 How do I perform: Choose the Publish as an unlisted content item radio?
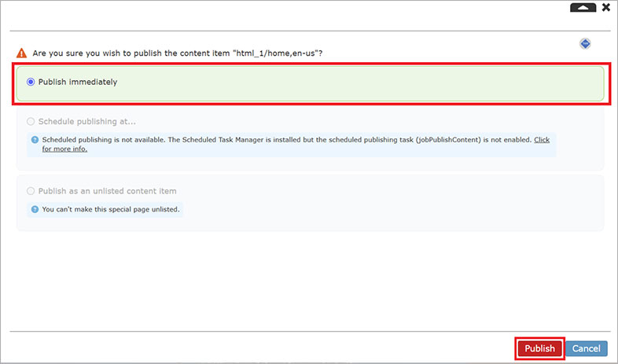point(31,191)
